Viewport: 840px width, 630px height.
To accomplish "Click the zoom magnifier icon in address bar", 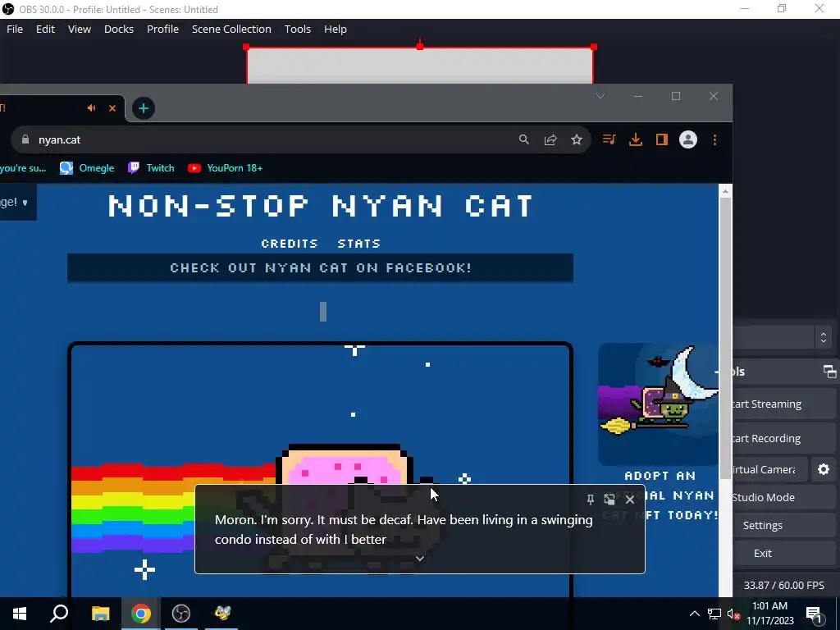I will 524,139.
